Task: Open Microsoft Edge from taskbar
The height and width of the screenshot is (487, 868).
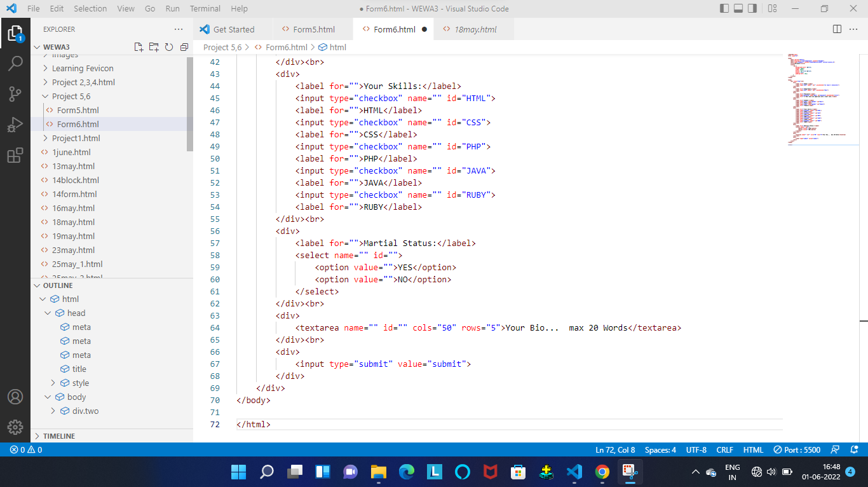Action: [406, 472]
